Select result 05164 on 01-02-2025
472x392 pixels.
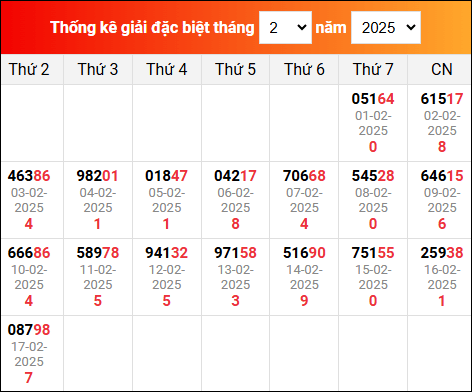373,99
